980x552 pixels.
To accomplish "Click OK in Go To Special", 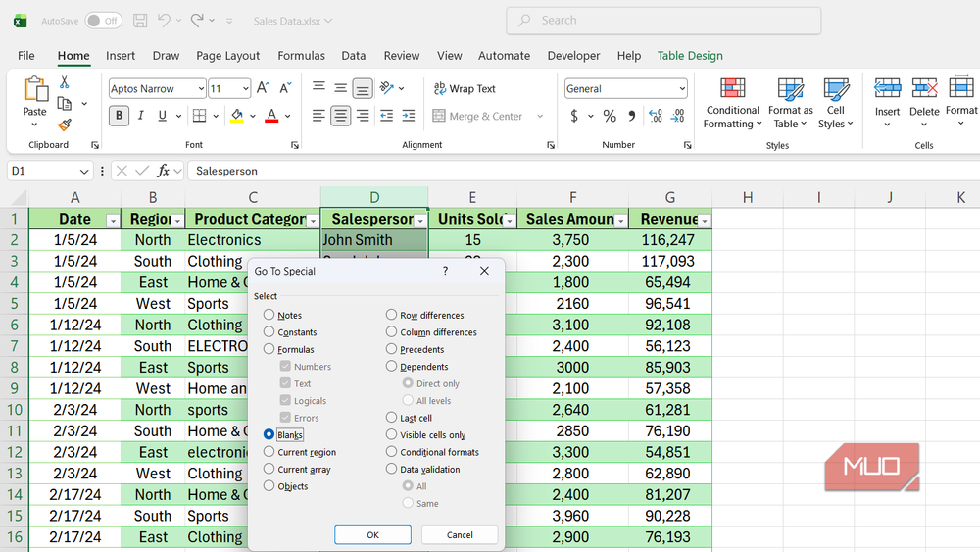I will (372, 534).
